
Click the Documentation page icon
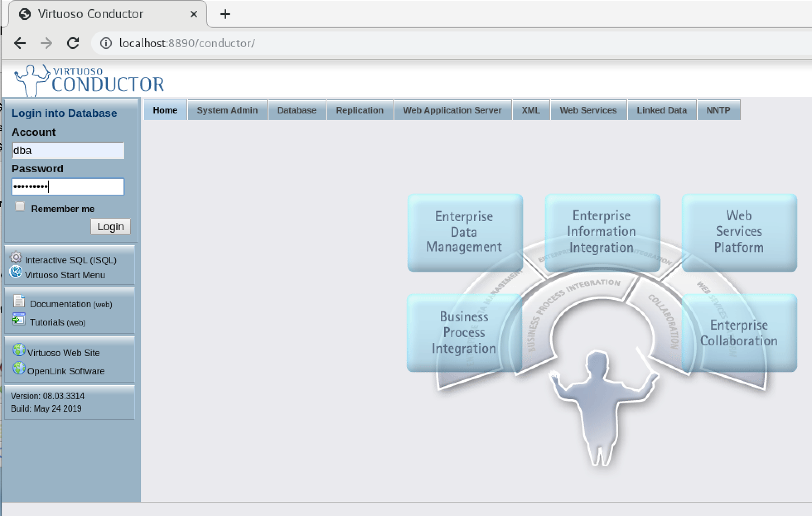click(19, 301)
